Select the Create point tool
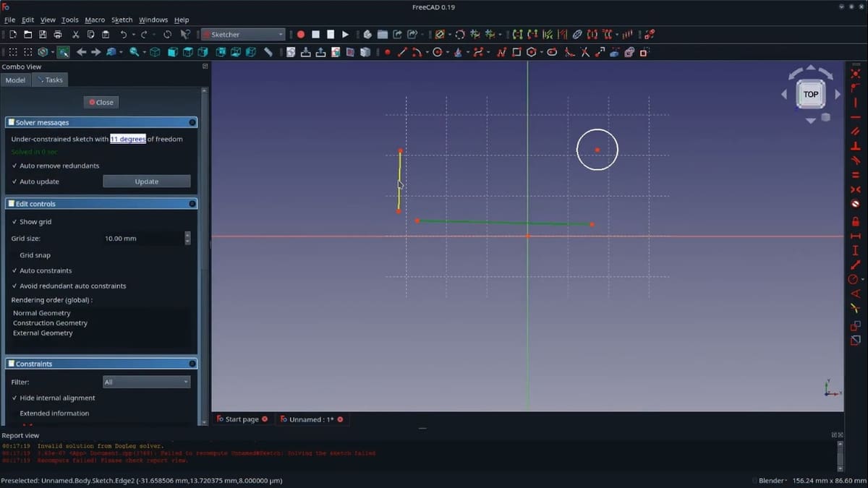Image resolution: width=868 pixels, height=488 pixels. point(387,52)
